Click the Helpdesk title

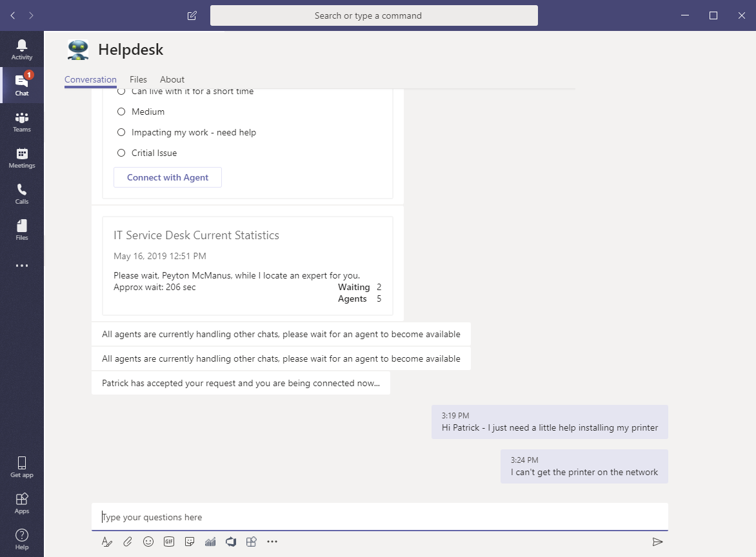click(x=131, y=50)
